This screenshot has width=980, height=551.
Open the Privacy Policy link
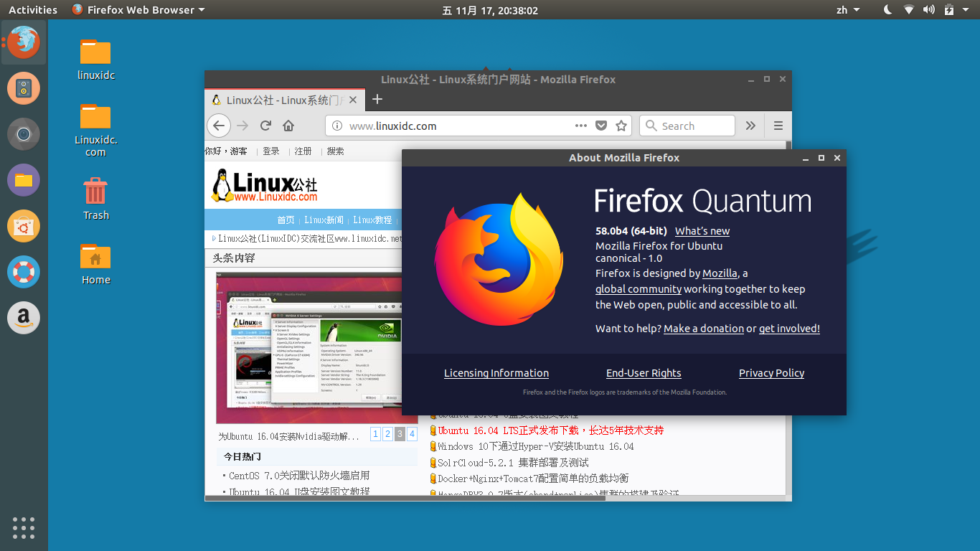coord(772,373)
